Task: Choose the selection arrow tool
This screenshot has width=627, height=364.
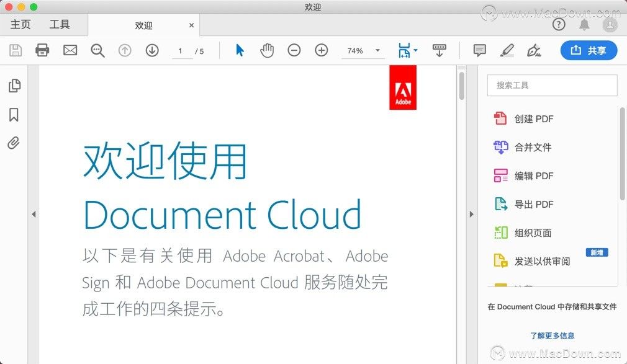Action: [240, 50]
